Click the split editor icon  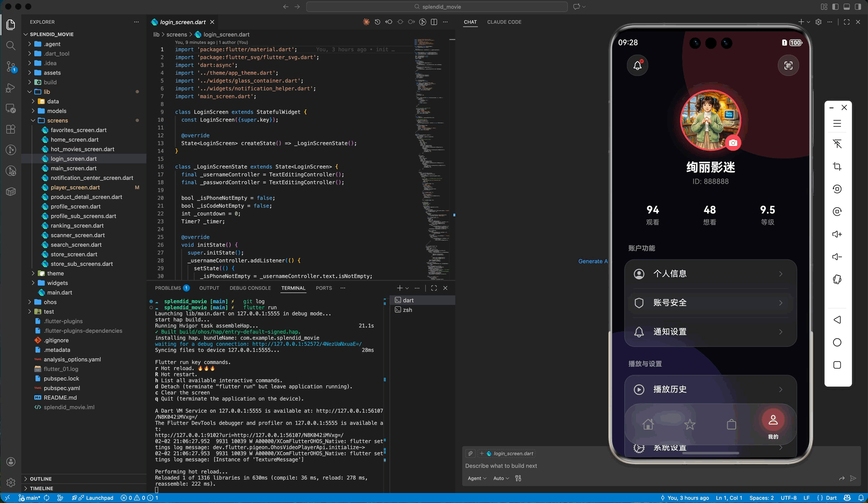tap(434, 22)
